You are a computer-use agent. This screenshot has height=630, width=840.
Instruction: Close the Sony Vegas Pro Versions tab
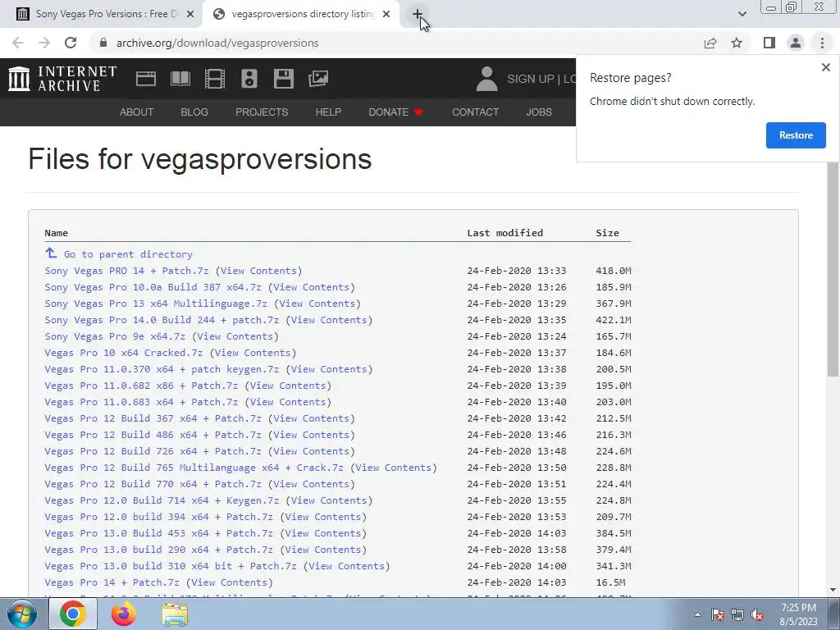pyautogui.click(x=190, y=14)
